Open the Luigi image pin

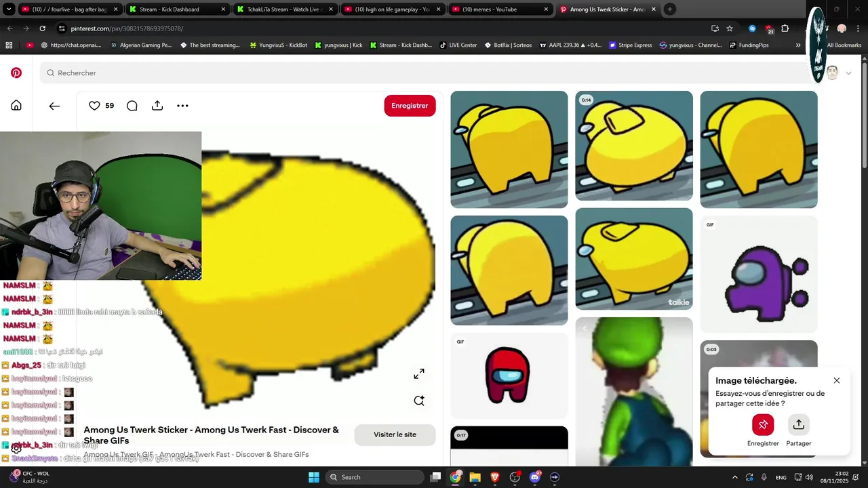coord(634,392)
